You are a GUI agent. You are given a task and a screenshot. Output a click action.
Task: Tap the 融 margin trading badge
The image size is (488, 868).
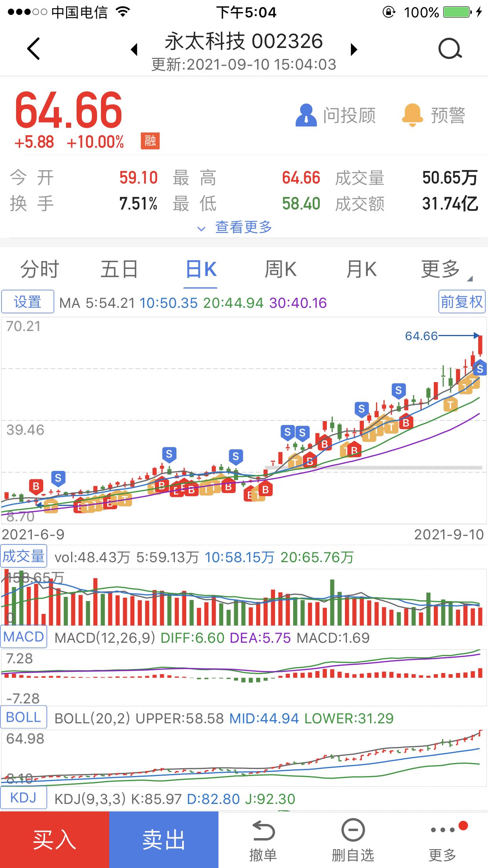pyautogui.click(x=150, y=141)
